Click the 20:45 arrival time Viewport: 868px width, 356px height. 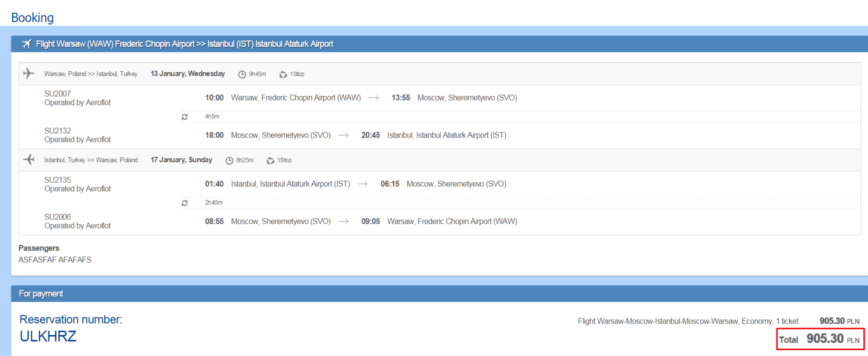pos(371,135)
